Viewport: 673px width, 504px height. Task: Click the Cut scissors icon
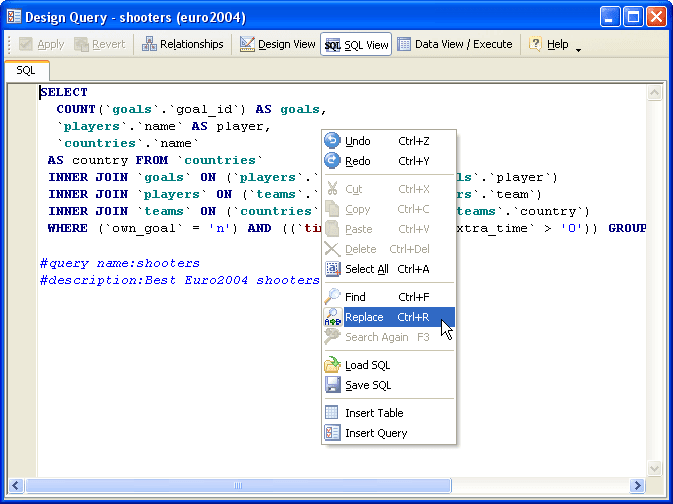coord(332,189)
